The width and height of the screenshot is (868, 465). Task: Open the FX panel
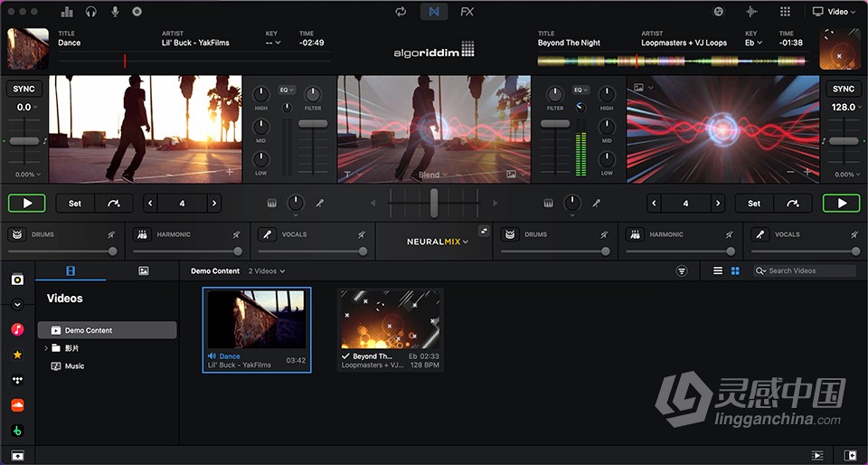(467, 12)
